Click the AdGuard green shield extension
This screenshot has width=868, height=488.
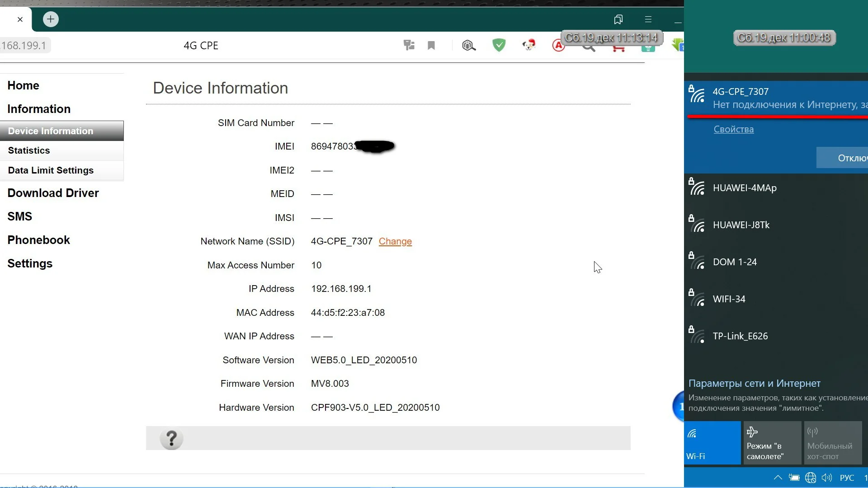499,45
